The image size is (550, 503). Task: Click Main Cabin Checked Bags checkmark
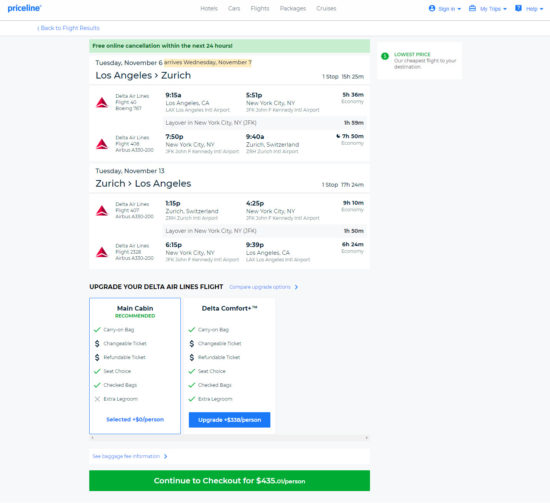click(x=97, y=385)
